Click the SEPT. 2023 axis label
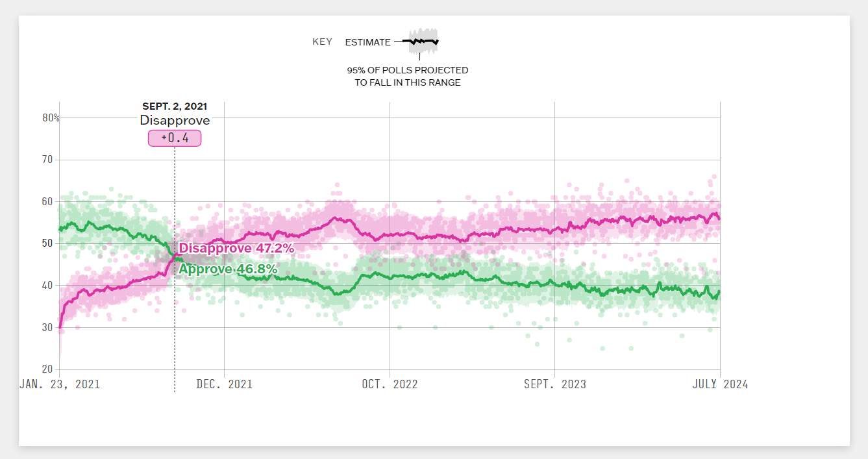Image resolution: width=868 pixels, height=459 pixels. click(555, 384)
